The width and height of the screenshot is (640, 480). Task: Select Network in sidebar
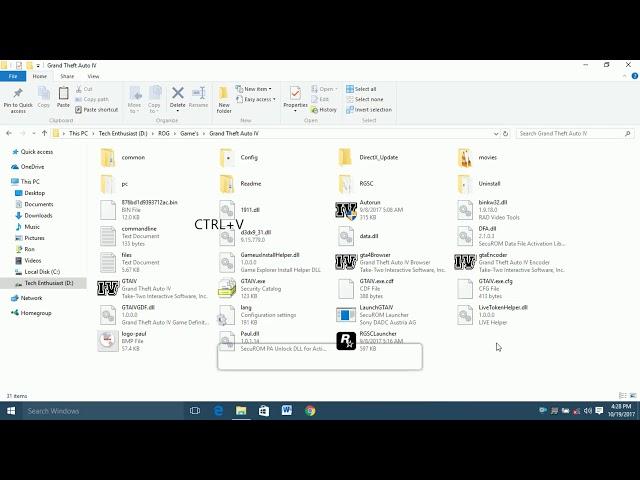[x=31, y=298]
